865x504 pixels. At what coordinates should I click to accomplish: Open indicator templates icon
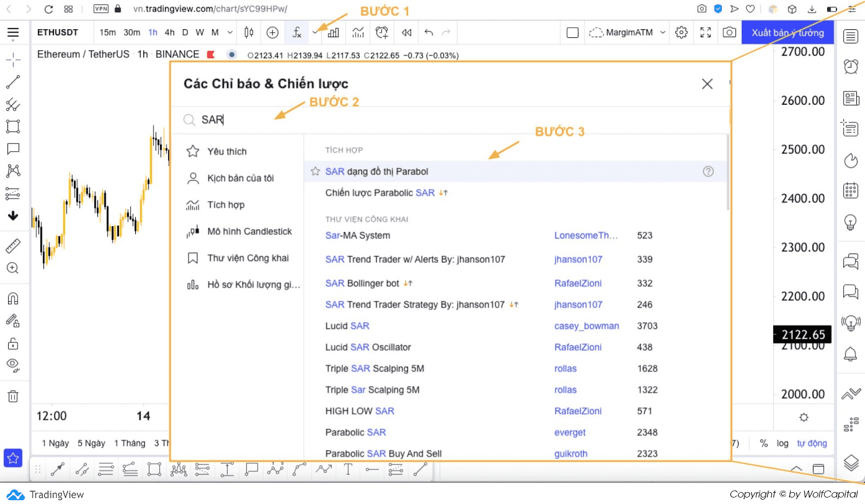(x=358, y=32)
